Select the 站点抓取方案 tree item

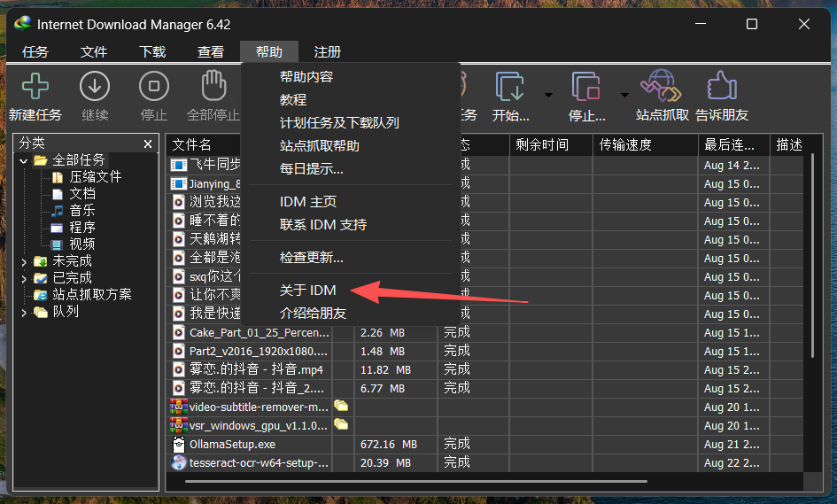92,294
